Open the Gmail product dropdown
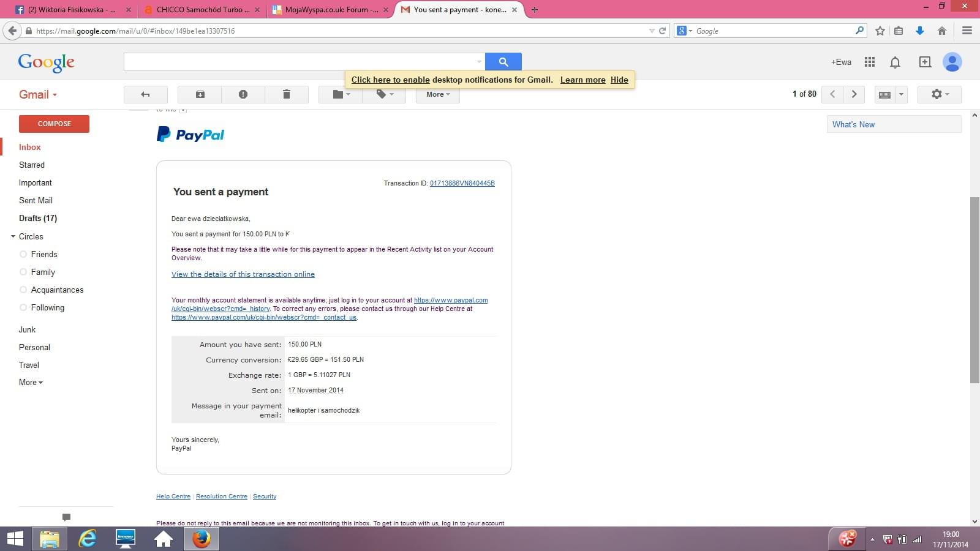This screenshot has height=551, width=980. pyautogui.click(x=38, y=94)
